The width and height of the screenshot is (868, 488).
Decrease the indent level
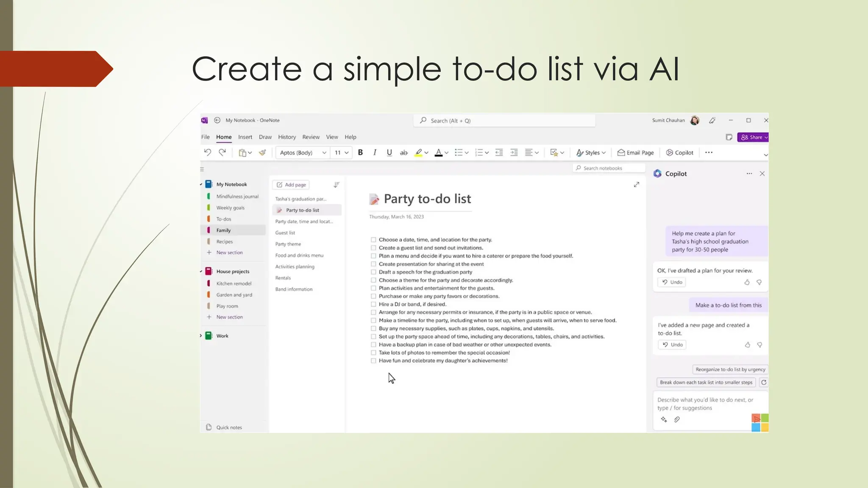click(x=499, y=152)
